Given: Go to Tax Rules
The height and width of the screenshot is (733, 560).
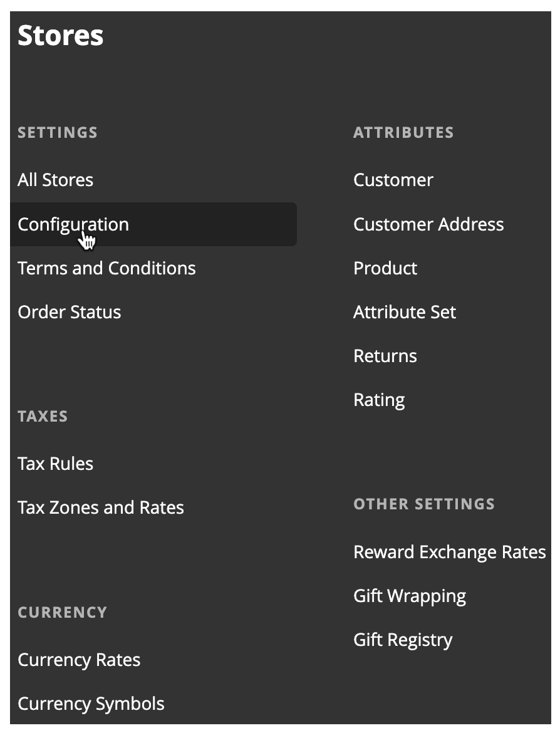Looking at the screenshot, I should 55,464.
